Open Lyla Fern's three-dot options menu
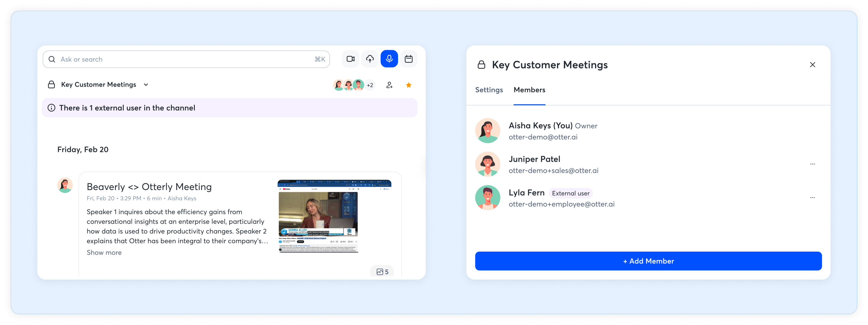 (812, 198)
